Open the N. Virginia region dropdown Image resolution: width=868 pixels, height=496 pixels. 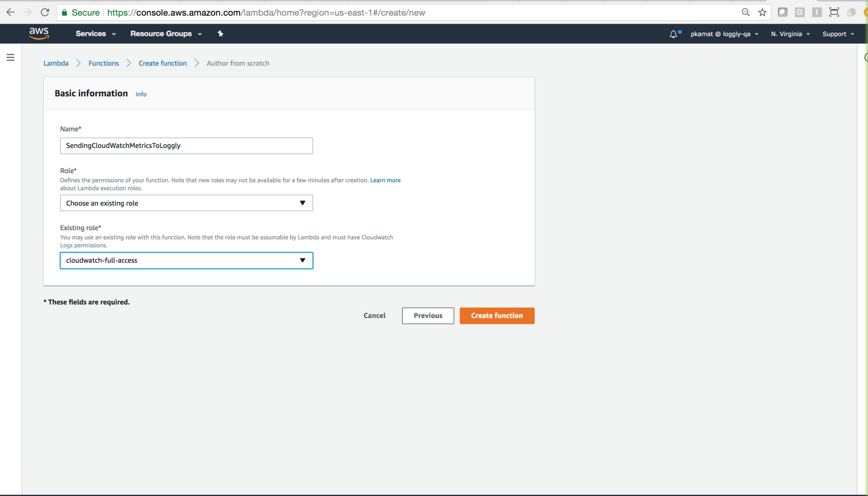790,34
